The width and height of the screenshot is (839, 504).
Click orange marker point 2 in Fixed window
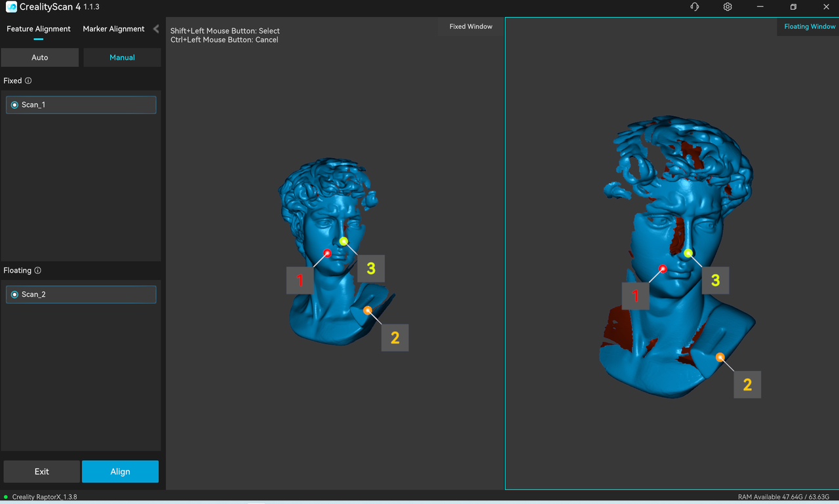point(368,310)
